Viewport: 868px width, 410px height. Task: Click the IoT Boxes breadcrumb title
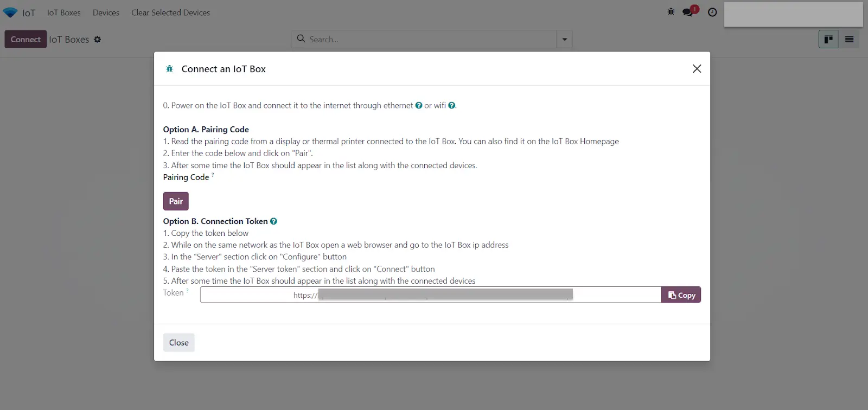tap(69, 39)
